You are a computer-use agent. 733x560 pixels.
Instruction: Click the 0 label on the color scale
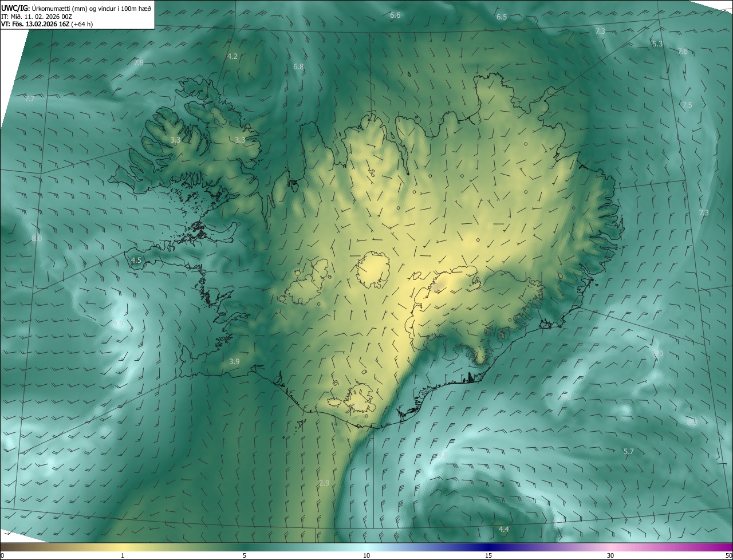coord(2,555)
